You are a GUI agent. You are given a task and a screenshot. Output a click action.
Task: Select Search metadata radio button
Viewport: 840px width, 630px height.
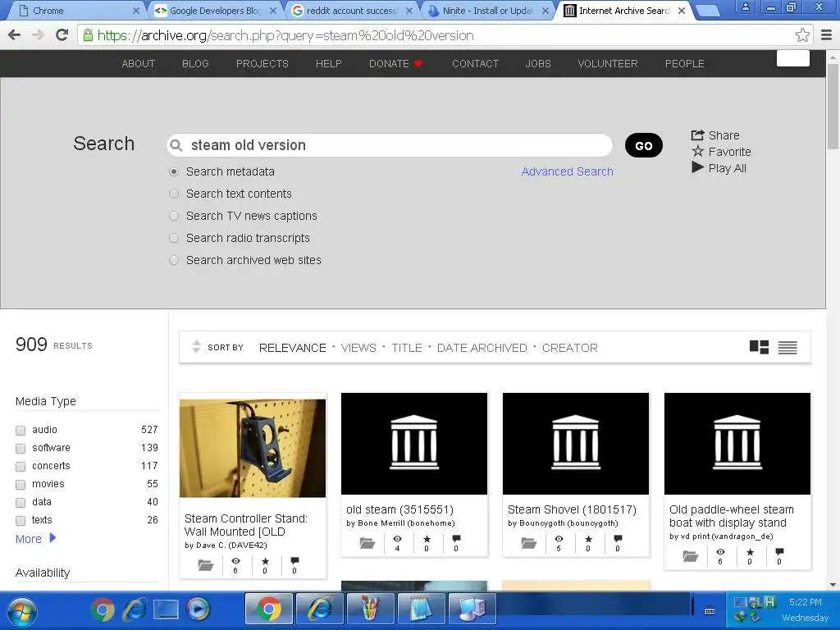click(174, 171)
